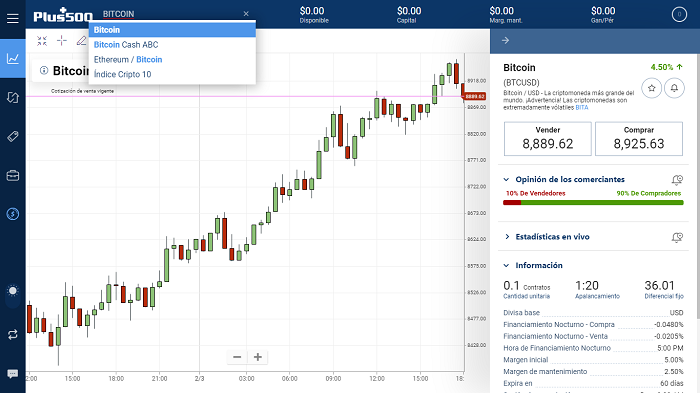
Task: Zoom in chart with plus button
Action: pyautogui.click(x=258, y=357)
